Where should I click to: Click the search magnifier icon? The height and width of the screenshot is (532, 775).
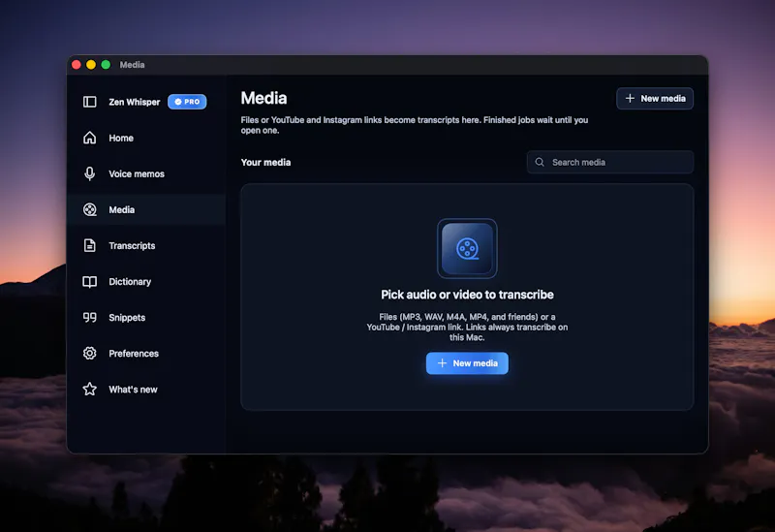click(540, 162)
